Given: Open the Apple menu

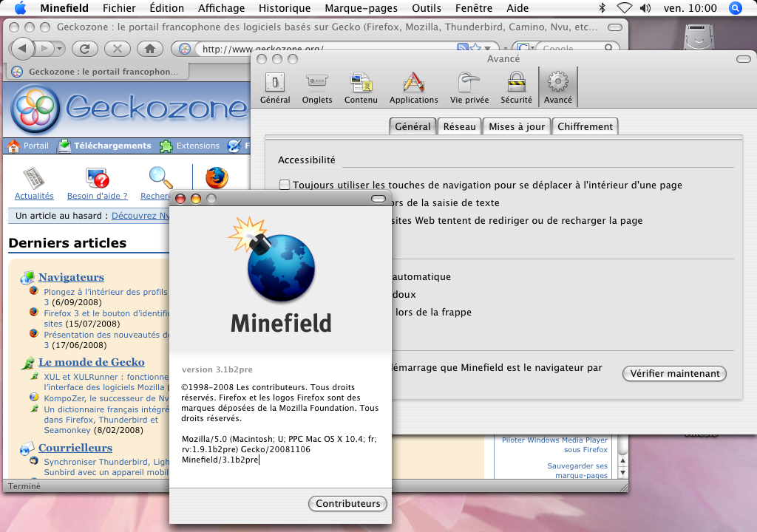Looking at the screenshot, I should (x=20, y=7).
